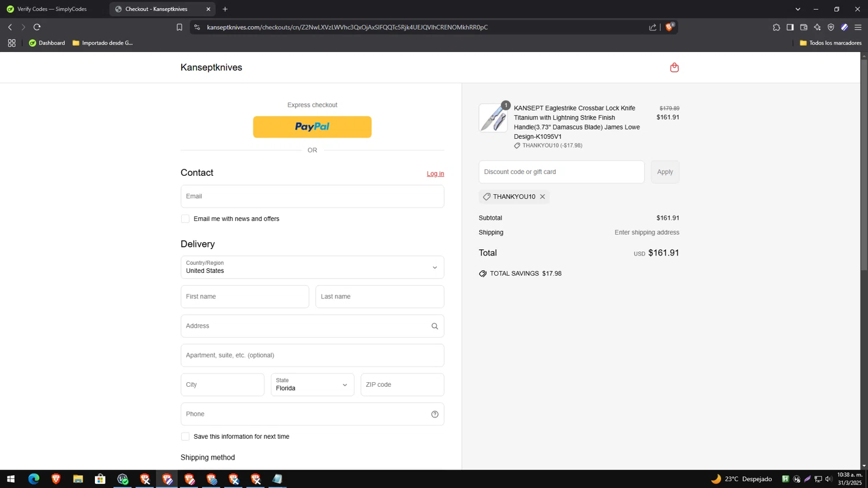Check Save this information for next time
This screenshot has width=868, height=488.
(x=185, y=437)
